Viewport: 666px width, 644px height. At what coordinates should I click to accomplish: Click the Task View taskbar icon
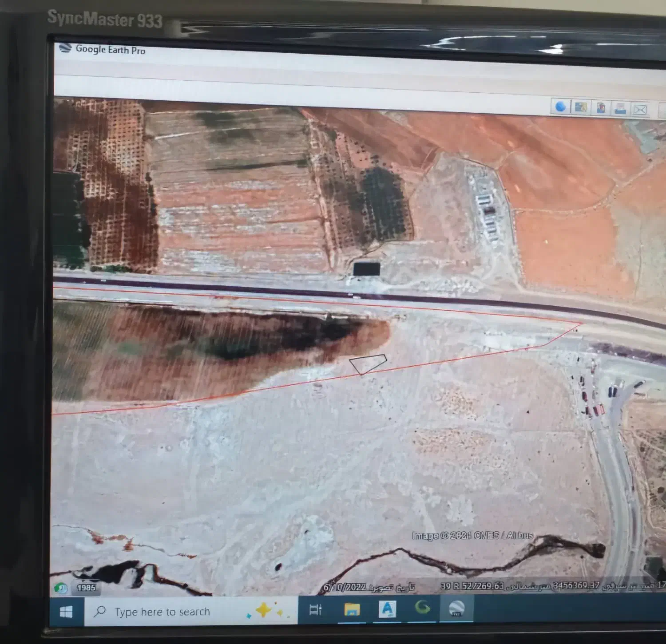click(x=315, y=610)
